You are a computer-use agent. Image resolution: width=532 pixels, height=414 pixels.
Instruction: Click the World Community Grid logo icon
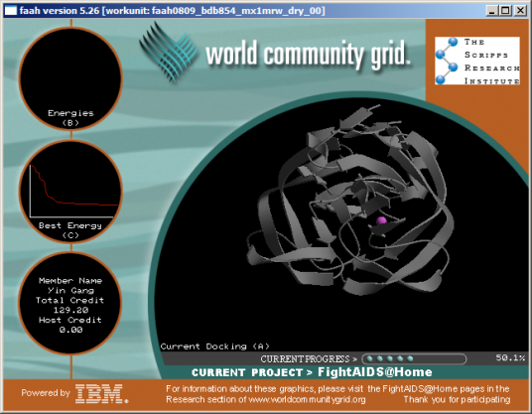168,52
